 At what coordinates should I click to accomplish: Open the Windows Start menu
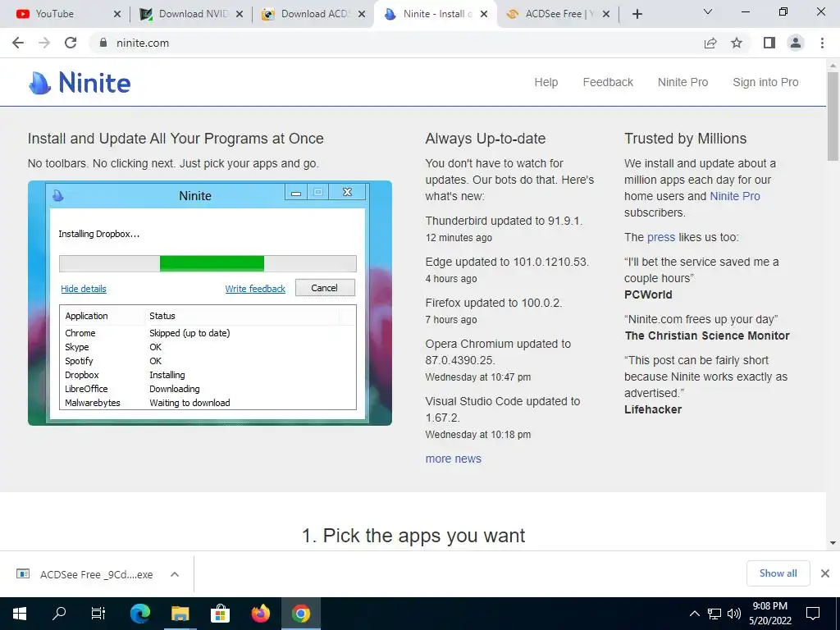pyautogui.click(x=20, y=614)
